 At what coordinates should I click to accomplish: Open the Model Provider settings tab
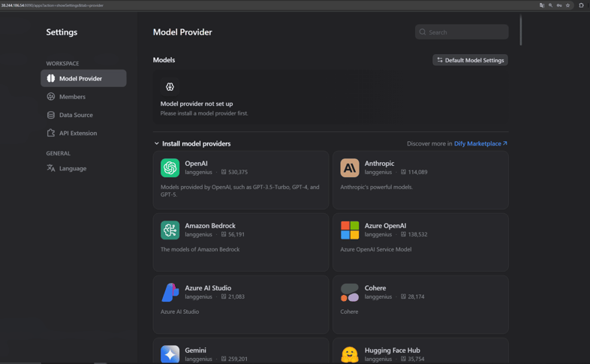click(x=83, y=78)
